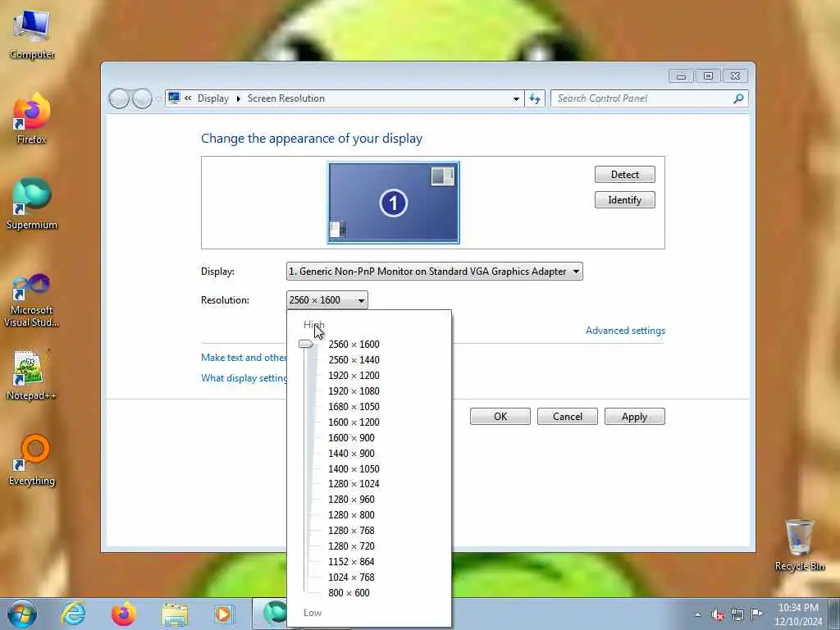Select 1280 × 720 resolution
This screenshot has width=840, height=630.
click(x=351, y=546)
